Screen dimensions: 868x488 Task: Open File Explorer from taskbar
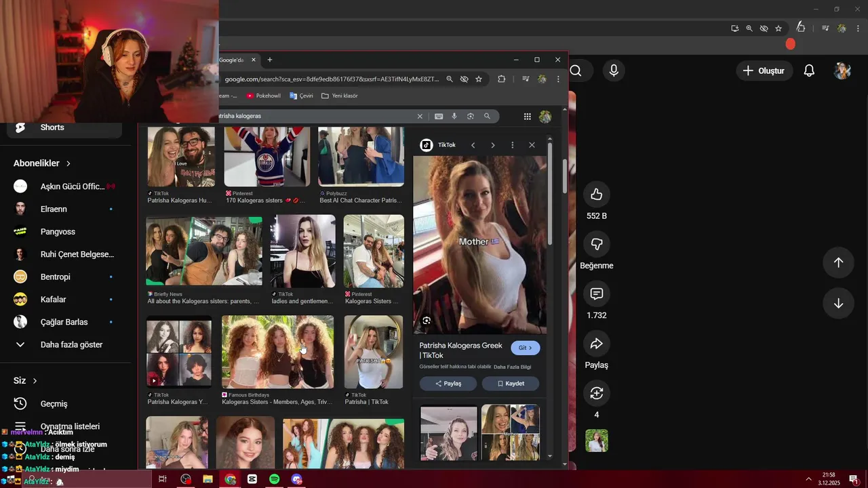tap(208, 479)
